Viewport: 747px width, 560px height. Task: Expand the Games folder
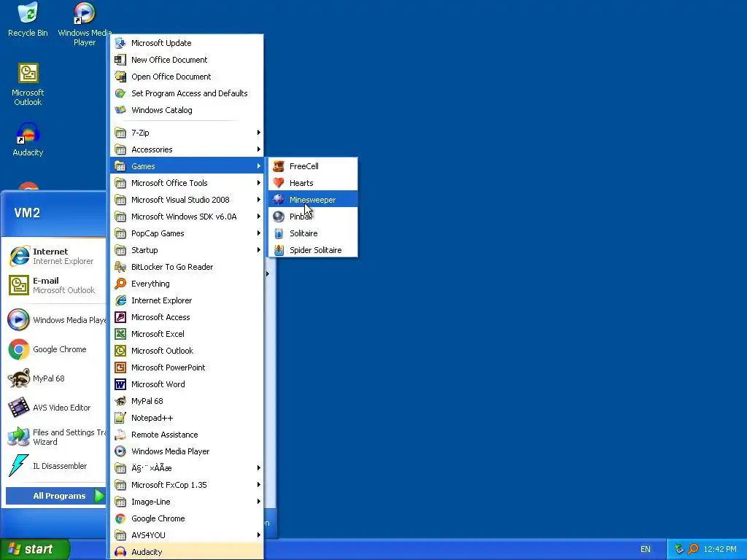pyautogui.click(x=187, y=166)
